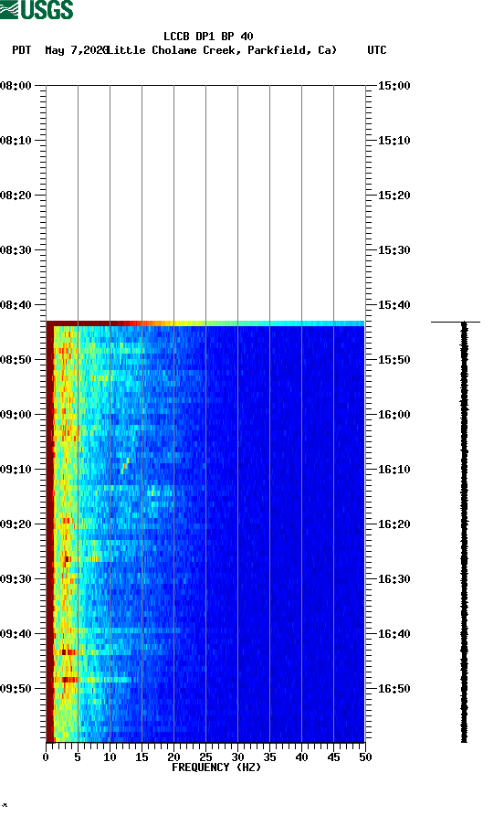
Task: Click the 40 Hz frequency tick label
Action: [x=301, y=757]
